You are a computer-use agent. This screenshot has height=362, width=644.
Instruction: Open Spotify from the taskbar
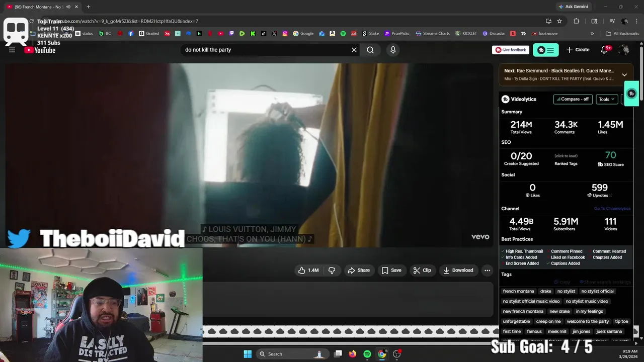coord(367,354)
